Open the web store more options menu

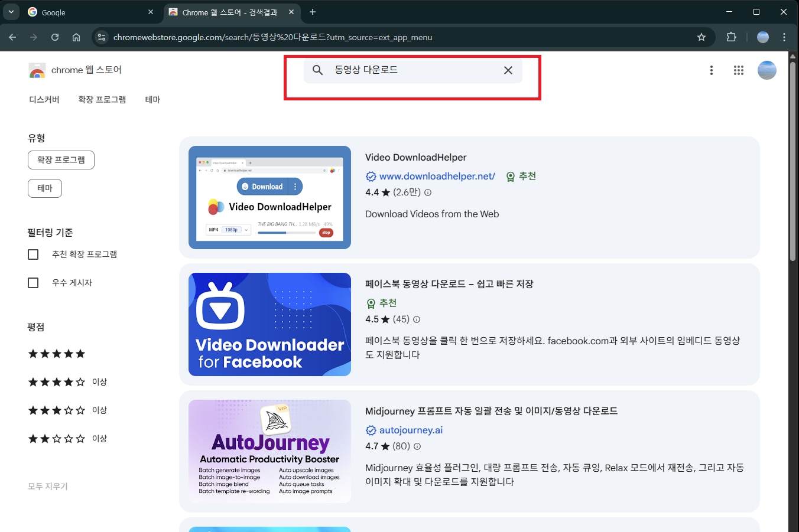pos(712,70)
